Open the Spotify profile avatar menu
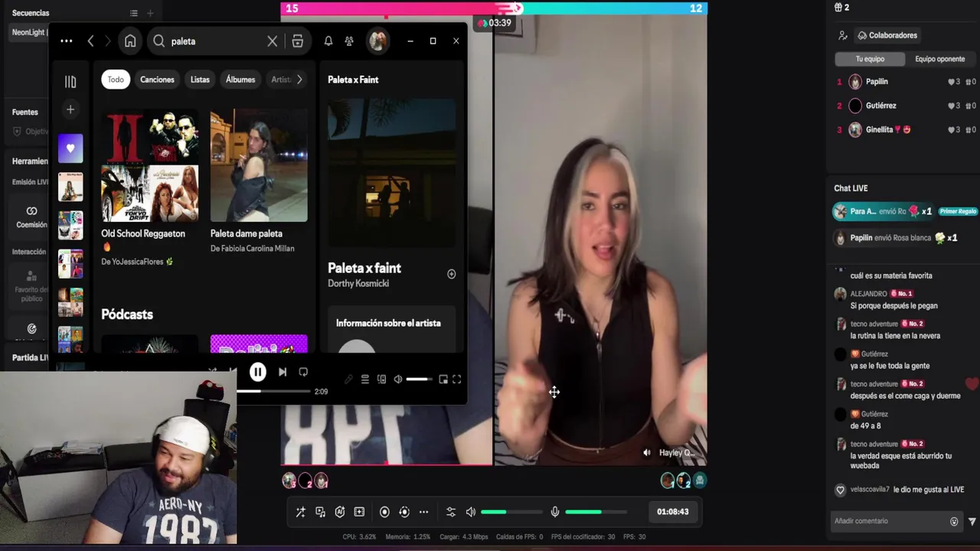980x551 pixels. tap(377, 41)
